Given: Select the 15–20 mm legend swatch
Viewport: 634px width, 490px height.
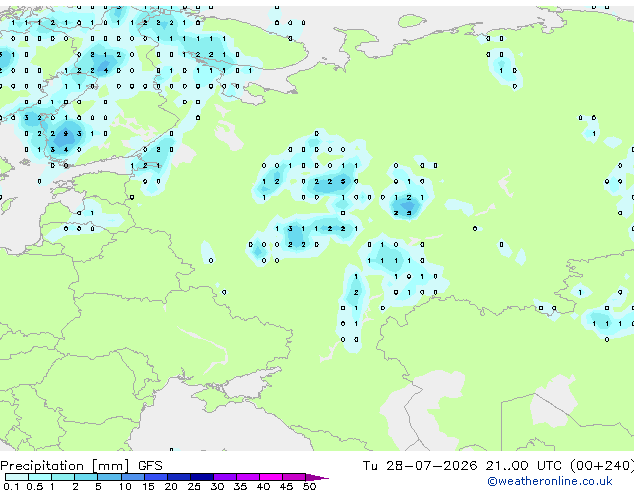Looking at the screenshot, I should coord(156,477).
